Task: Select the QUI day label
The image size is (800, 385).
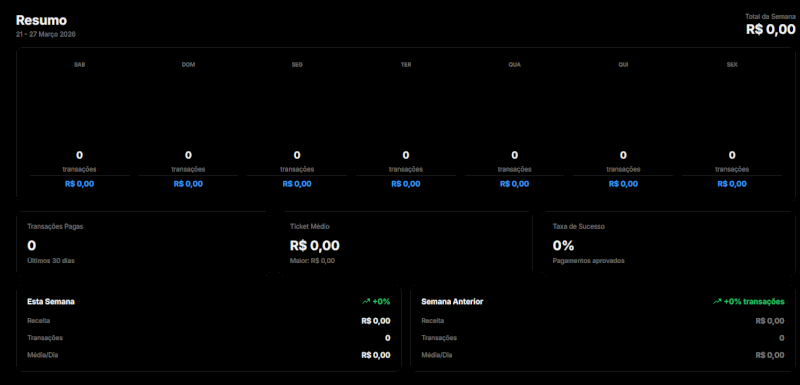Action: pos(623,65)
